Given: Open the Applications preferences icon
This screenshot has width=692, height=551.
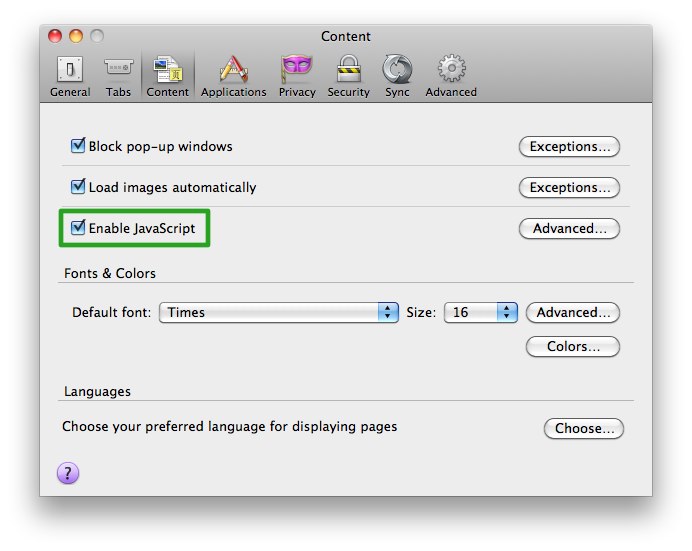Looking at the screenshot, I should coord(233,69).
